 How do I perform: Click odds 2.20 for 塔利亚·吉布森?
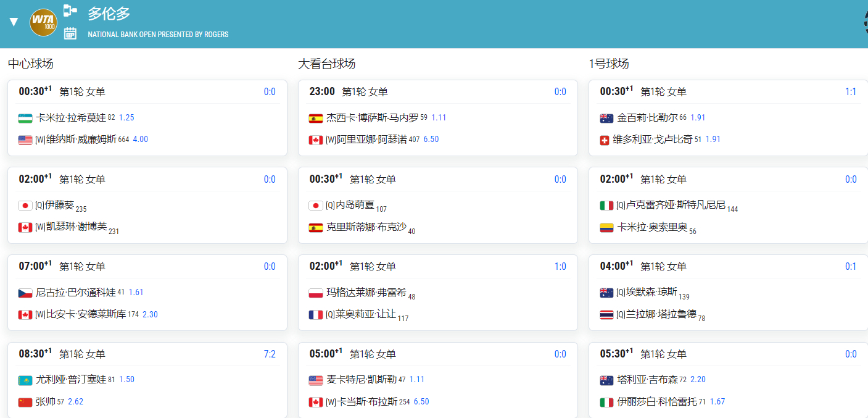(698, 380)
